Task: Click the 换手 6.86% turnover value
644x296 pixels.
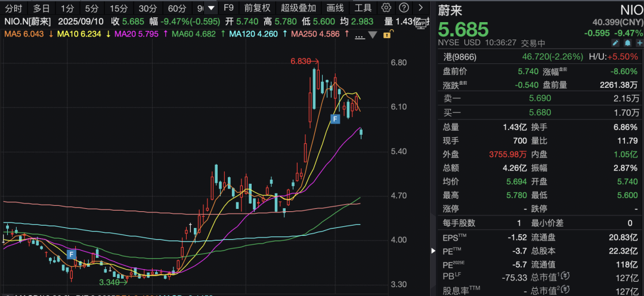Action: pyautogui.click(x=627, y=127)
